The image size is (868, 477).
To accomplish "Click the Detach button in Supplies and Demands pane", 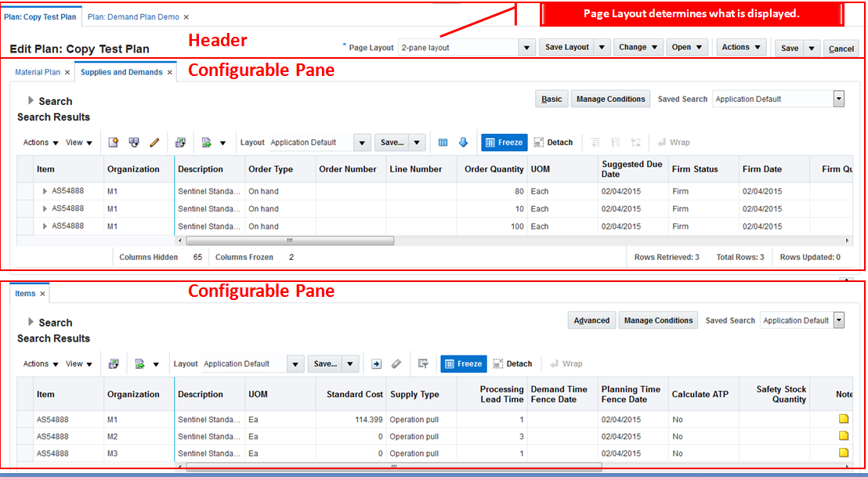I will tap(553, 143).
